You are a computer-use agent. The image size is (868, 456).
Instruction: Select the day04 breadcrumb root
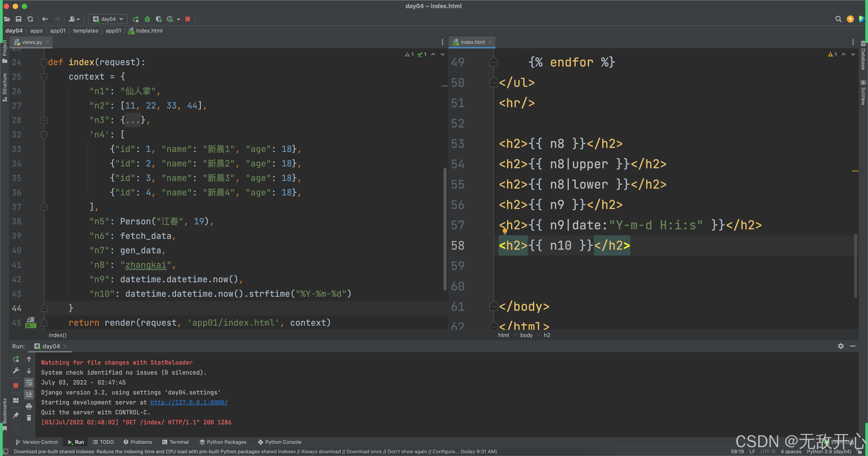pos(14,31)
